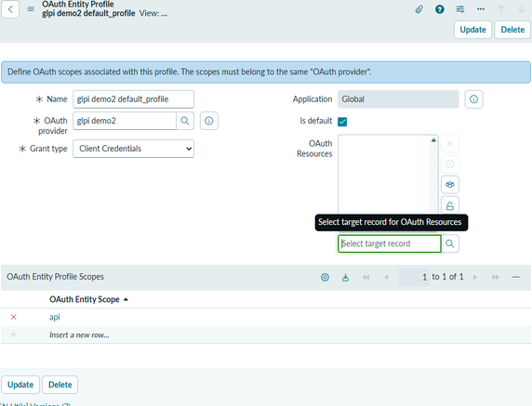Screen dimensions: 532x406
Task: Click Insert a new row cell
Action: click(x=79, y=335)
